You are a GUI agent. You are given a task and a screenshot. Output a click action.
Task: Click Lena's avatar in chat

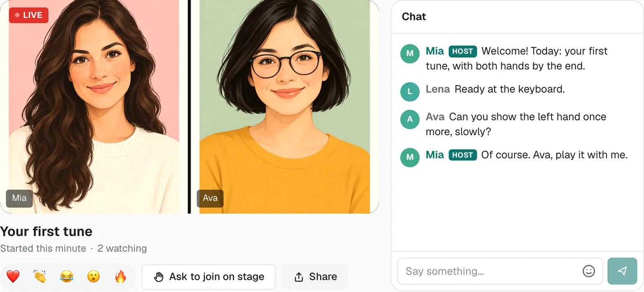pyautogui.click(x=410, y=92)
